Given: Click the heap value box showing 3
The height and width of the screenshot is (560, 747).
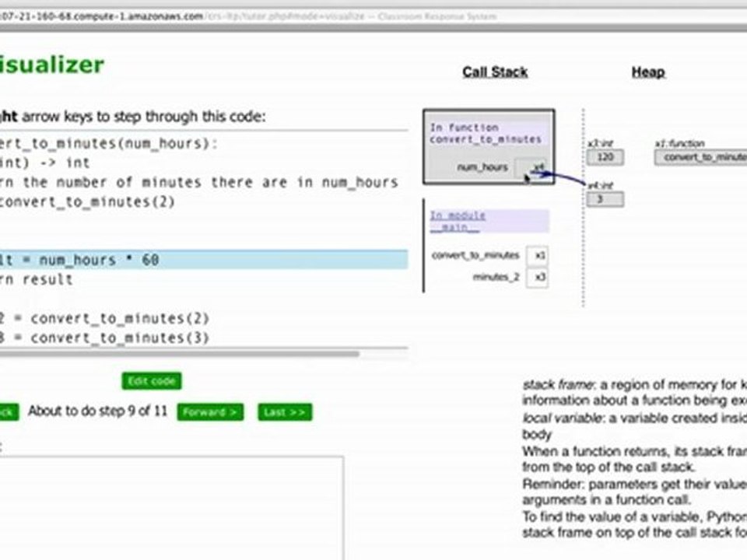Looking at the screenshot, I should [x=605, y=199].
